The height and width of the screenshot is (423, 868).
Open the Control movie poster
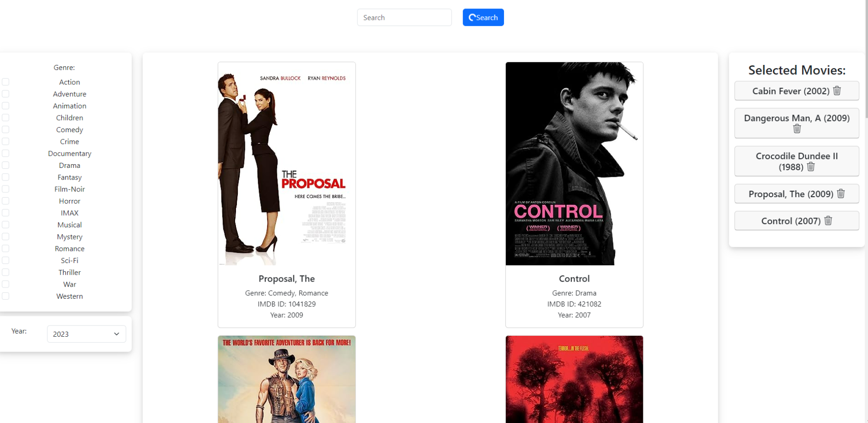(x=574, y=164)
